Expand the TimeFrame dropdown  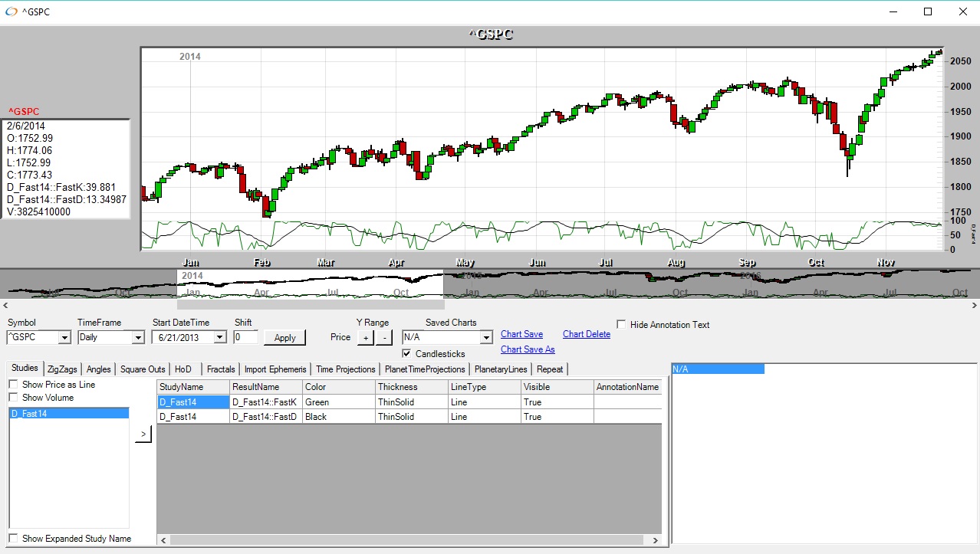(138, 337)
